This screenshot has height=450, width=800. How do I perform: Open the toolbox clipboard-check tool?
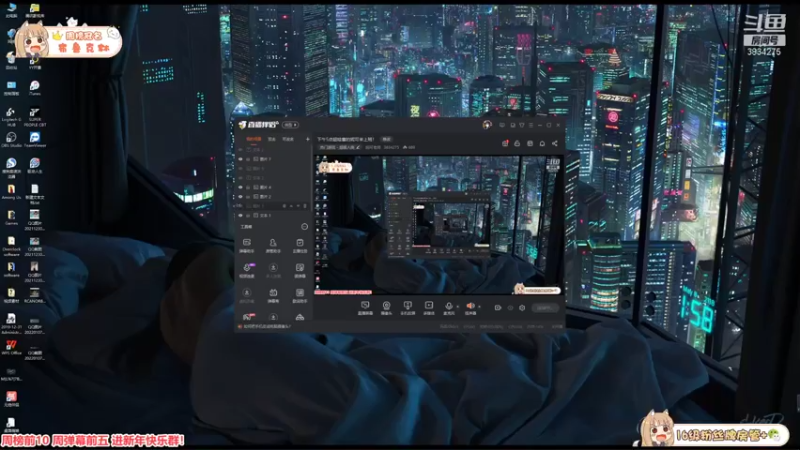point(299,245)
